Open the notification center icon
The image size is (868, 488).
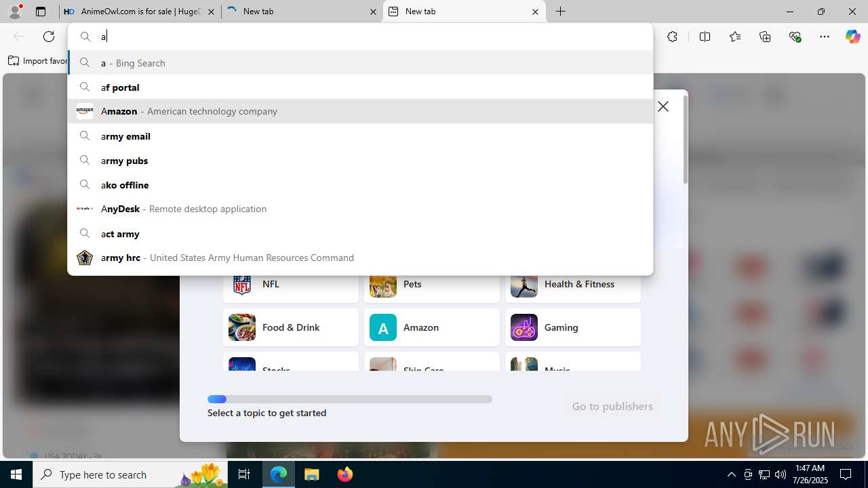click(x=846, y=474)
